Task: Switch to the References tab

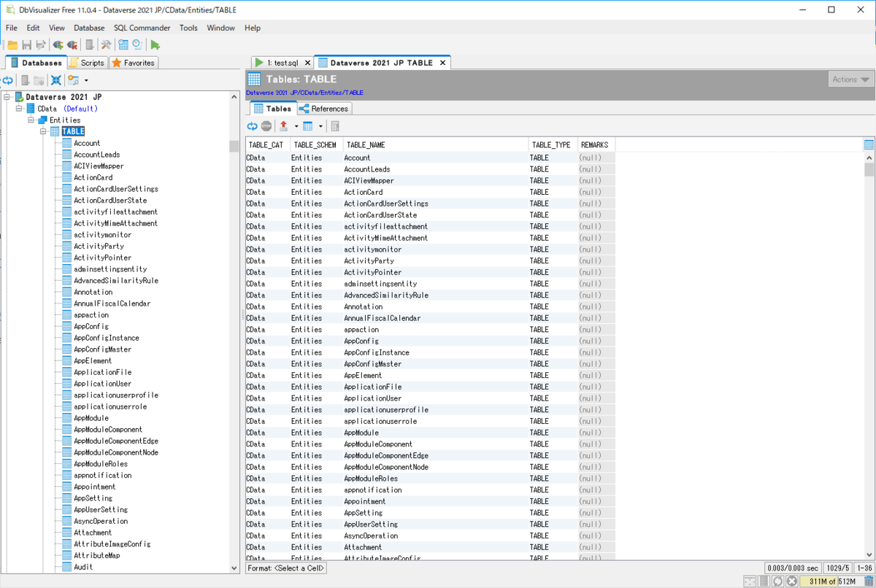Action: 323,107
